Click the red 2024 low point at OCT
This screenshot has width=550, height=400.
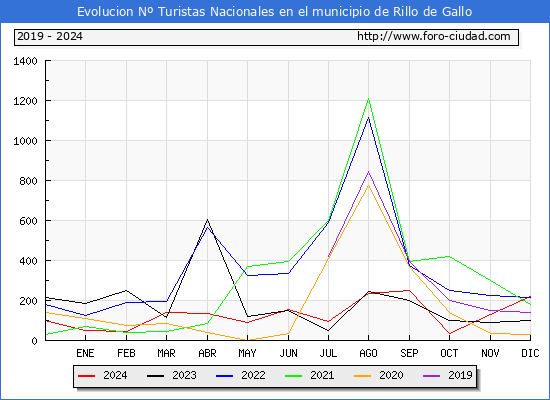click(449, 334)
